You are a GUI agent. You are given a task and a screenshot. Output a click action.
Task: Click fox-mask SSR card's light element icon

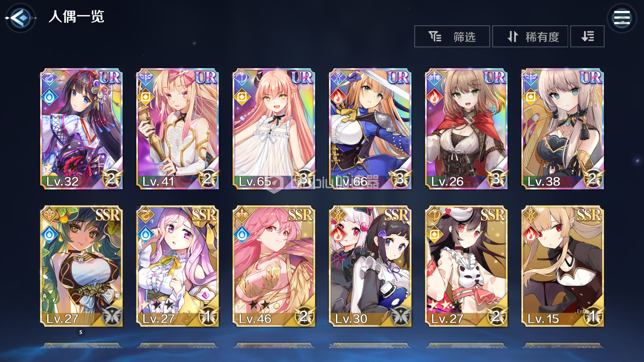click(x=434, y=235)
